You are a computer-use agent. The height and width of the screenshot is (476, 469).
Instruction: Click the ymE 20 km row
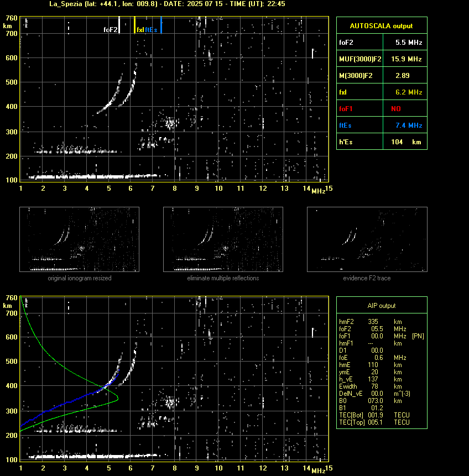click(x=371, y=372)
